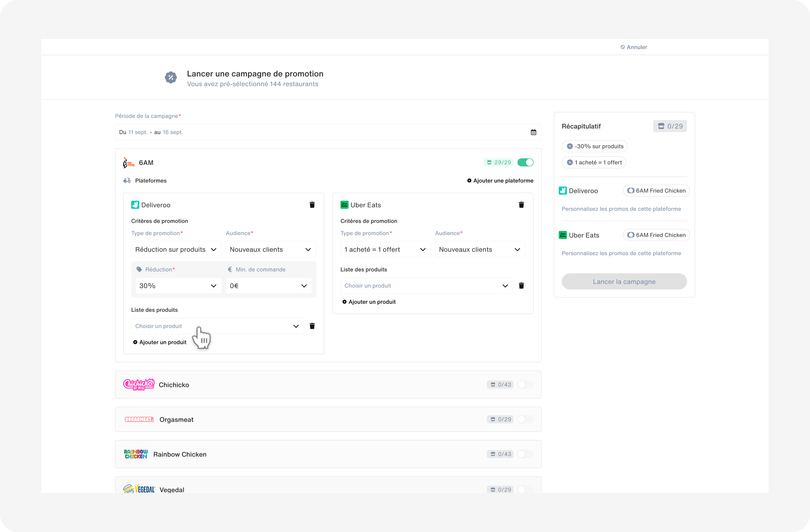
Task: Select the -30% sur produits chip
Action: [x=595, y=146]
